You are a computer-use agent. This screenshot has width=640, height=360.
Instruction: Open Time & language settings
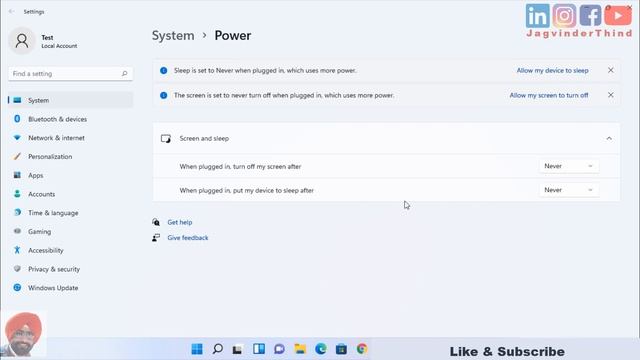pyautogui.click(x=70, y=213)
